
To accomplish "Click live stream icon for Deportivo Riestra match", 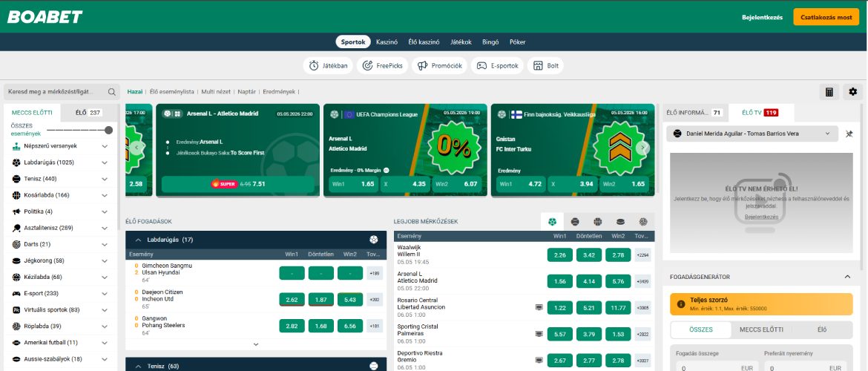I will (x=539, y=361).
